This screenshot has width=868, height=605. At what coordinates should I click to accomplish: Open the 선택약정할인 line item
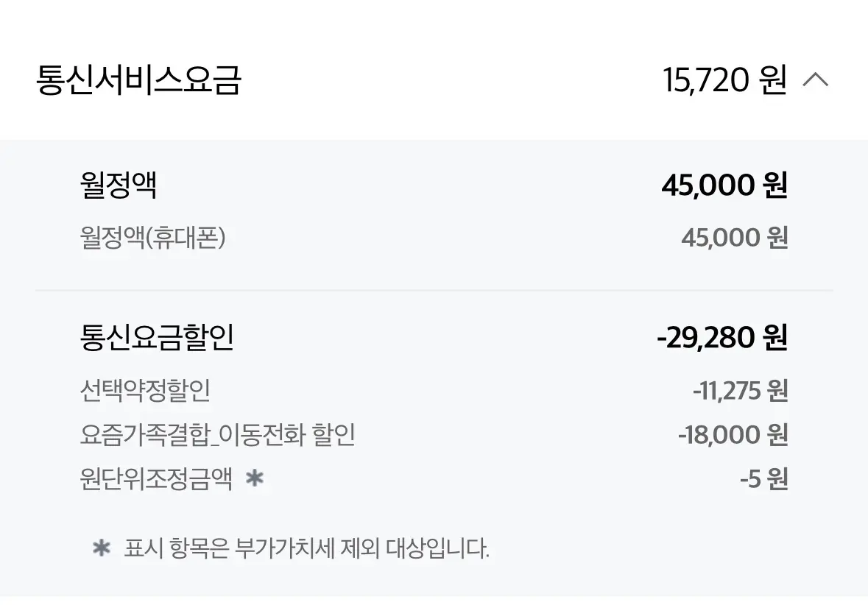(145, 390)
